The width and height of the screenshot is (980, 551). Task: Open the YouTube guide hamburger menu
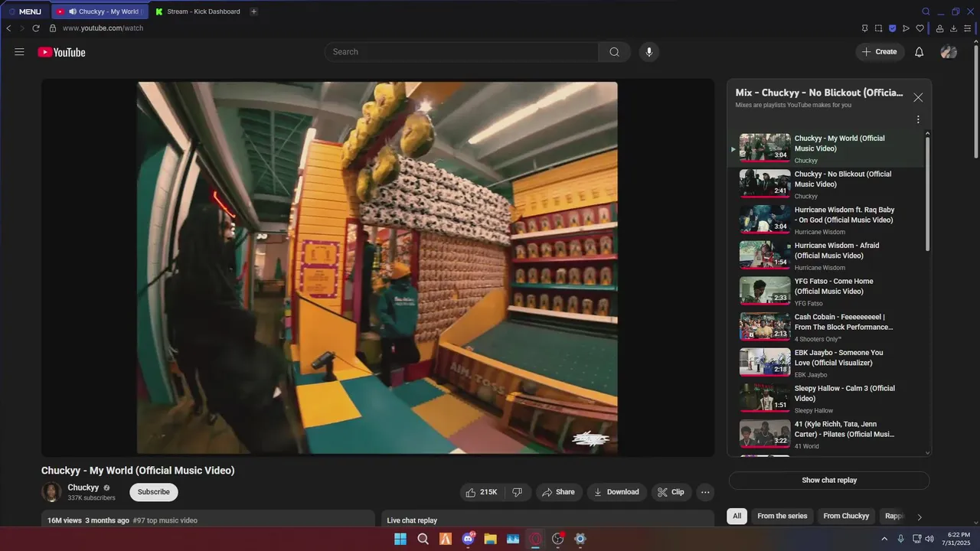pos(19,52)
